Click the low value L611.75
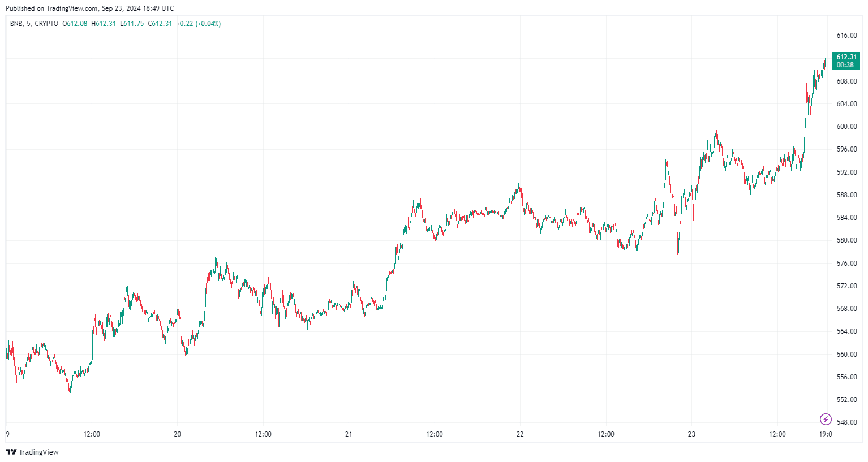Viewport: 868px width, 462px height. pos(132,24)
